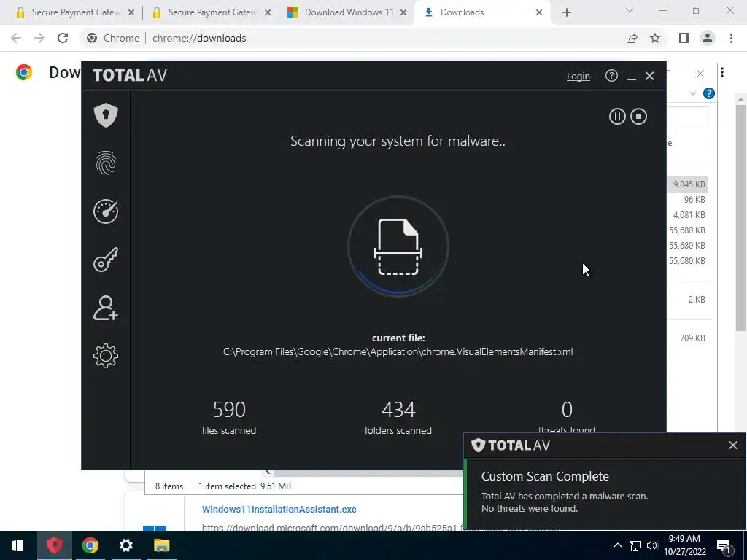Show hidden system tray icons
747x560 pixels.
point(617,545)
